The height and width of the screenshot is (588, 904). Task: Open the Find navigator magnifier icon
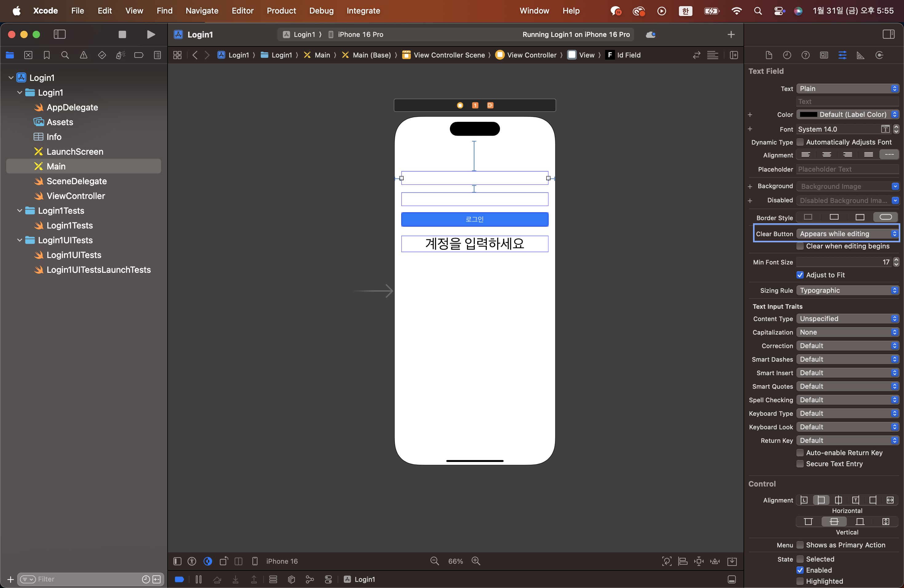(x=65, y=55)
